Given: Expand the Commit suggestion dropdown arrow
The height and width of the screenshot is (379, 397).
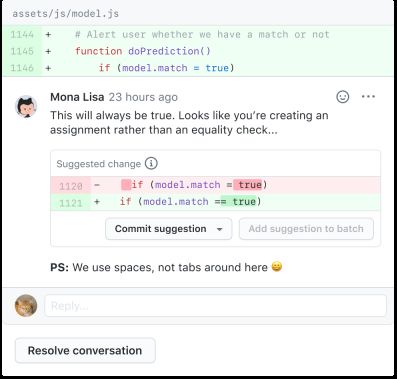Looking at the screenshot, I should coord(219,229).
